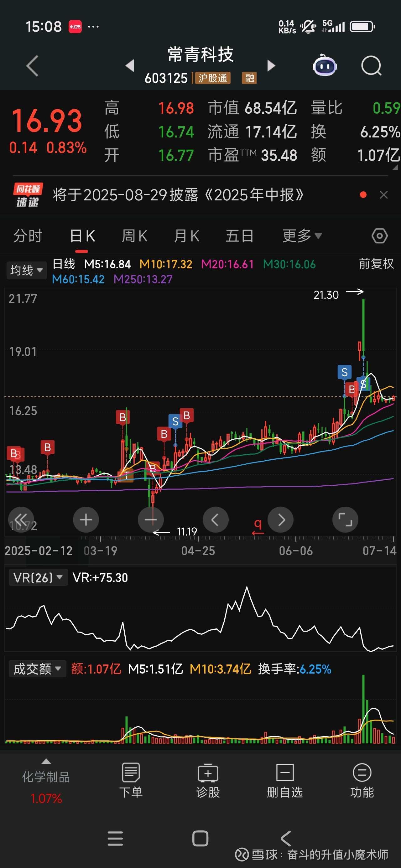The width and height of the screenshot is (401, 868).
Task: Tap Android home button
Action: (200, 838)
